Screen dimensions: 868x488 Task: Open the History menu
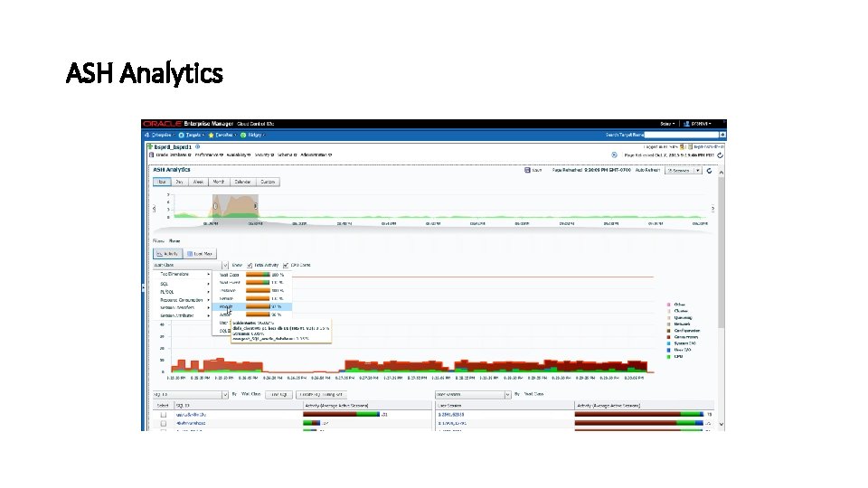point(252,135)
